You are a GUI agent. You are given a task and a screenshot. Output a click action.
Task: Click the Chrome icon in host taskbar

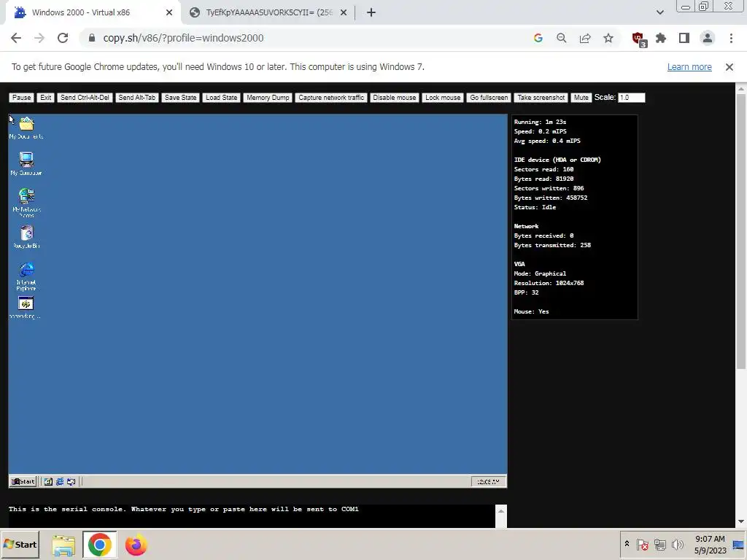pos(99,545)
